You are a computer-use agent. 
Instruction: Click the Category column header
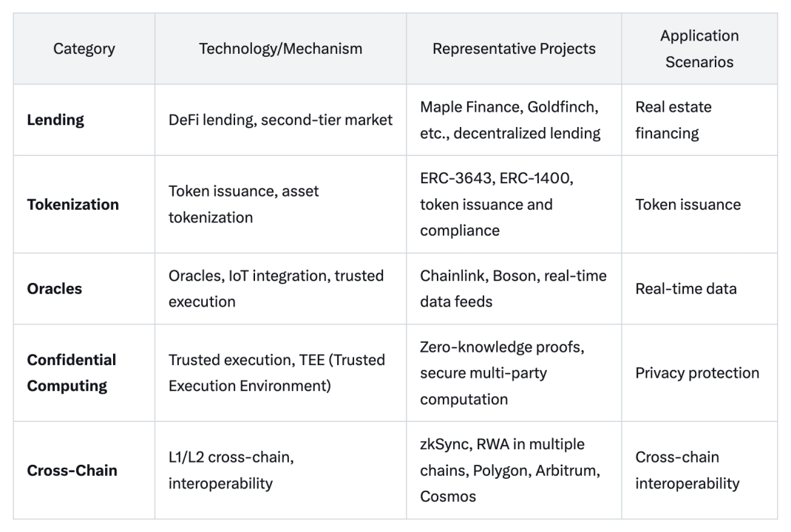click(84, 49)
